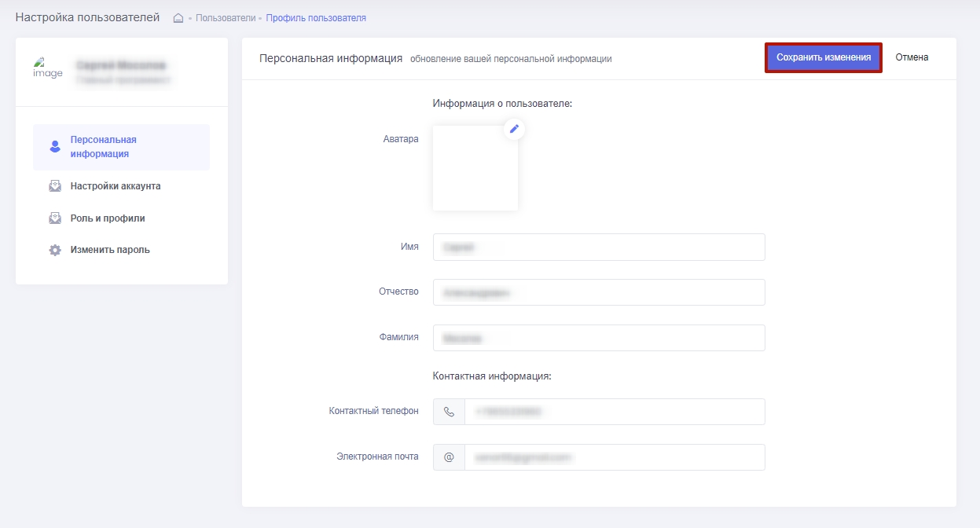The width and height of the screenshot is (980, 528).
Task: Click the Отмена button
Action: point(912,57)
